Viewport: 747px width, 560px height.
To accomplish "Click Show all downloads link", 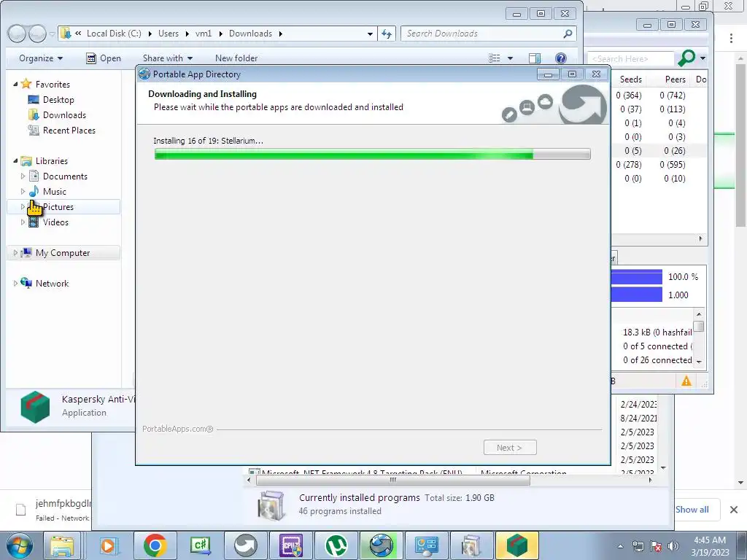I will [692, 510].
